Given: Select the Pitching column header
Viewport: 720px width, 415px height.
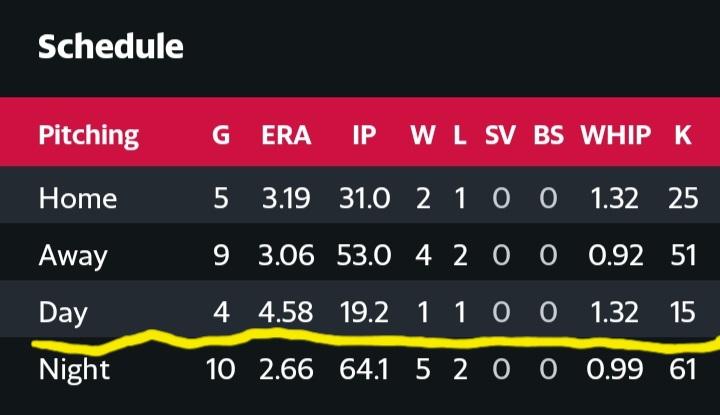Looking at the screenshot, I should point(89,135).
